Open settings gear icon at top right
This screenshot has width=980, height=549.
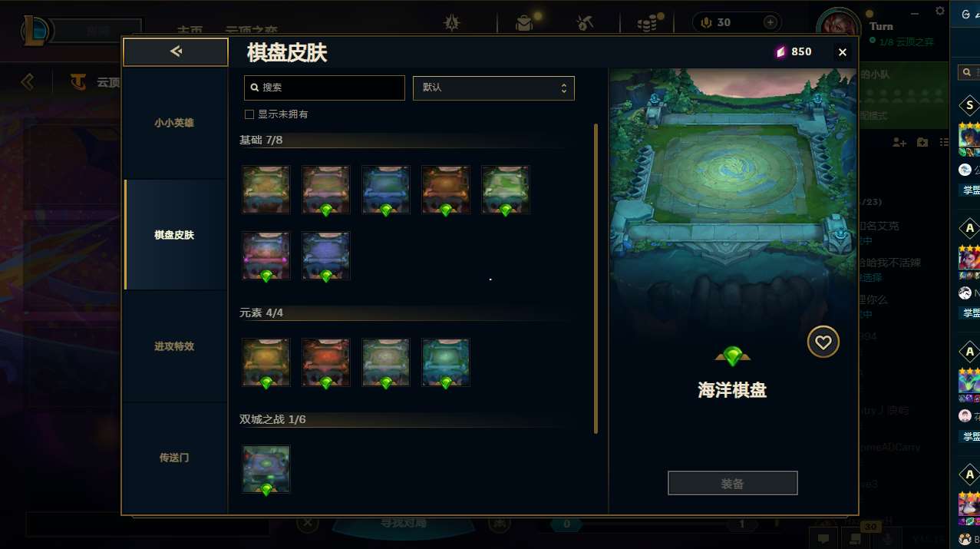940,11
